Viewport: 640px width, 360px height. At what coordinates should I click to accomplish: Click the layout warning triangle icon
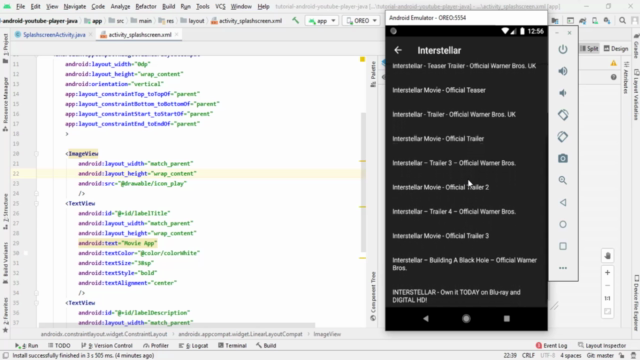613,63
